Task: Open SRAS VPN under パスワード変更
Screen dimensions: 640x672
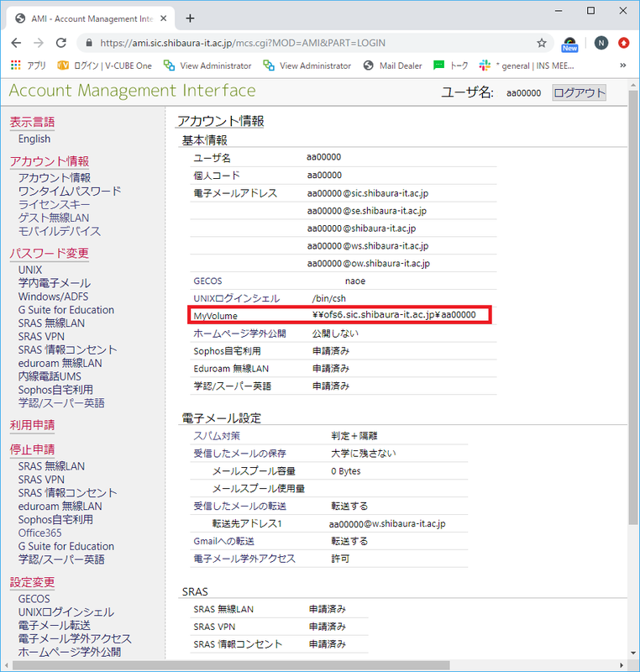Action: (x=41, y=337)
